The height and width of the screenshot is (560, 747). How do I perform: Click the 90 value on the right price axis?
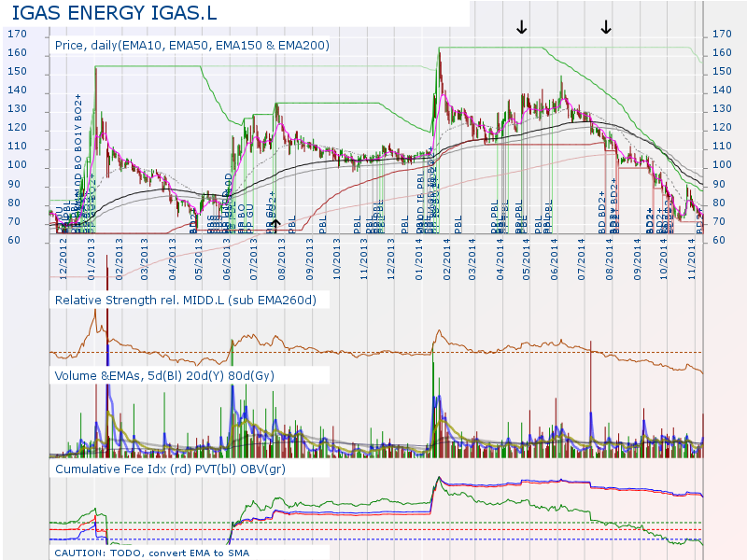(719, 184)
